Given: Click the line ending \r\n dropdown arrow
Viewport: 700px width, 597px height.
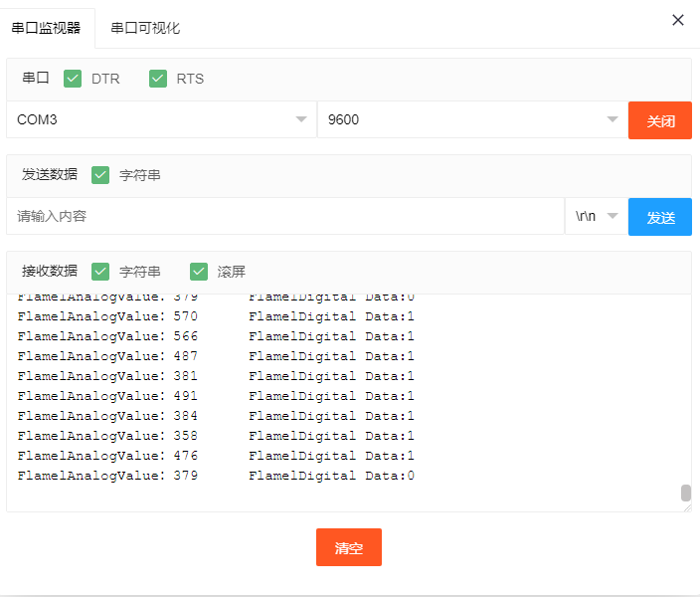Looking at the screenshot, I should coord(612,216).
